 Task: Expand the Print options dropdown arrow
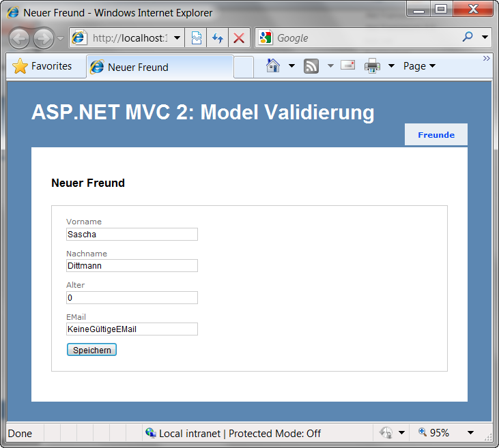[x=391, y=66]
